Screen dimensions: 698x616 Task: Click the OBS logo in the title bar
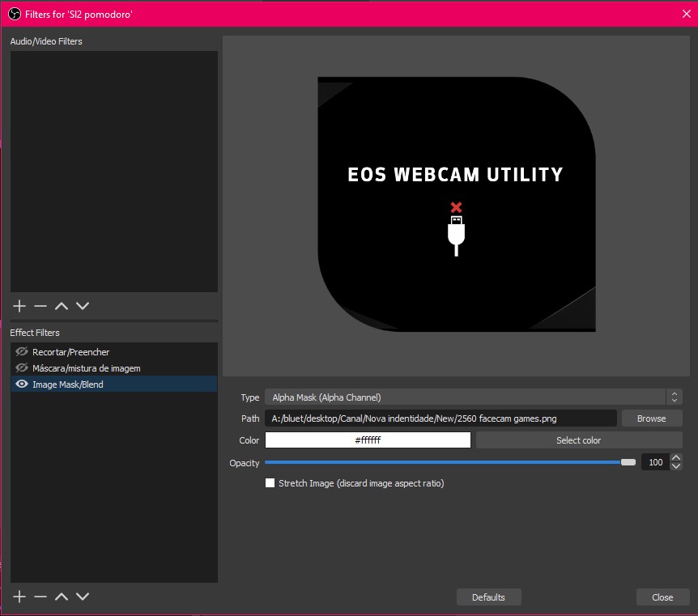pos(15,14)
